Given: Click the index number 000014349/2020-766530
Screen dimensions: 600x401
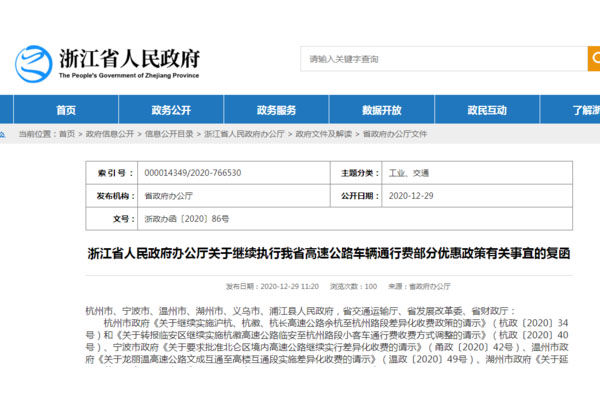Looking at the screenshot, I should (x=193, y=172).
